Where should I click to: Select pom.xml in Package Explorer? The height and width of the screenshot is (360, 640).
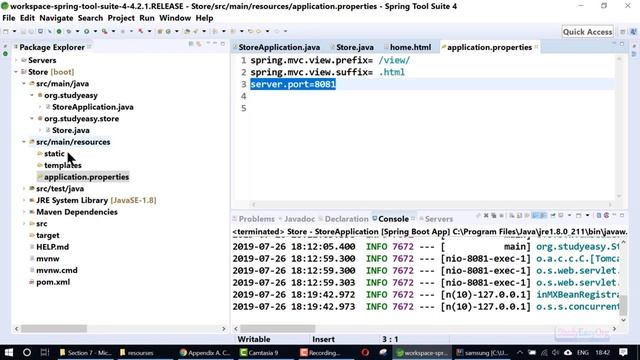tap(53, 282)
